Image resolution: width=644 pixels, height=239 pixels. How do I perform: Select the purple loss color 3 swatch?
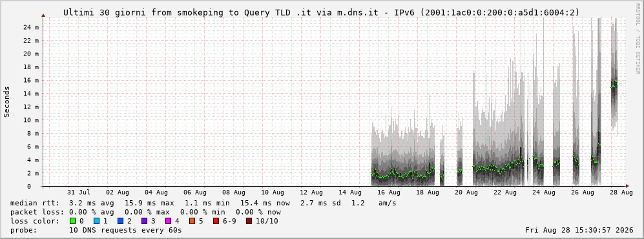[x=144, y=221]
